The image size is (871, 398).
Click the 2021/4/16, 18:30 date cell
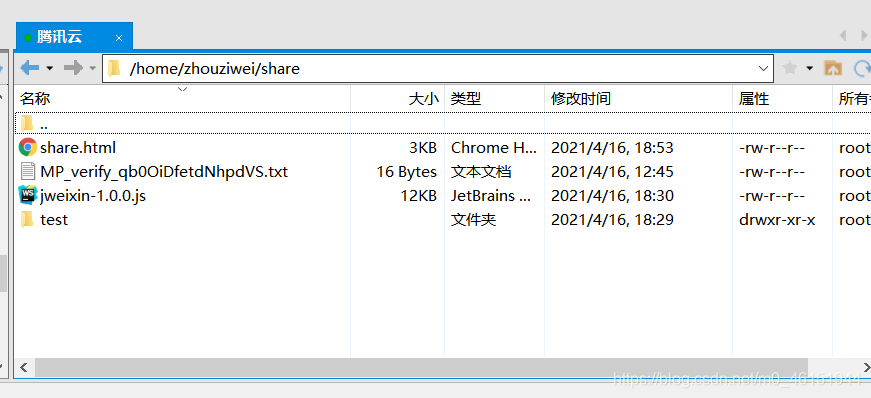[612, 196]
